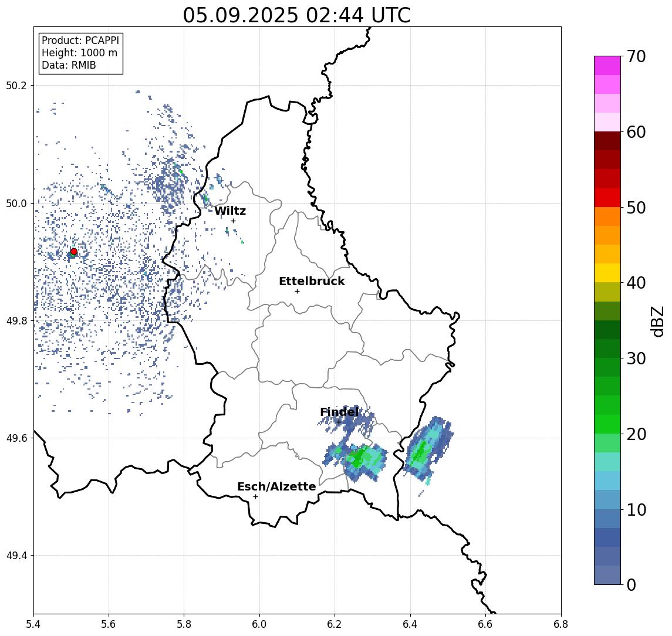Click the latitude axis label 50.0

pos(16,203)
